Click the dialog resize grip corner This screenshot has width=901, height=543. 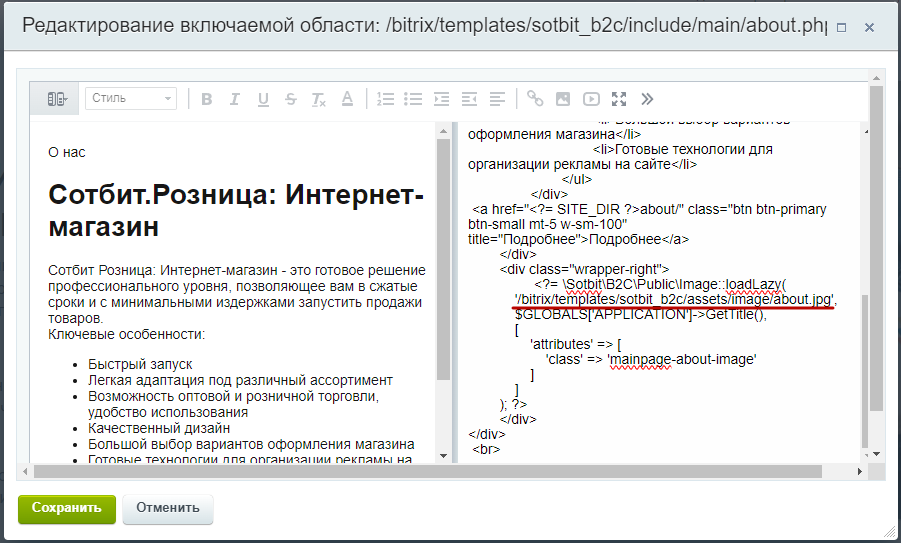[x=888, y=532]
